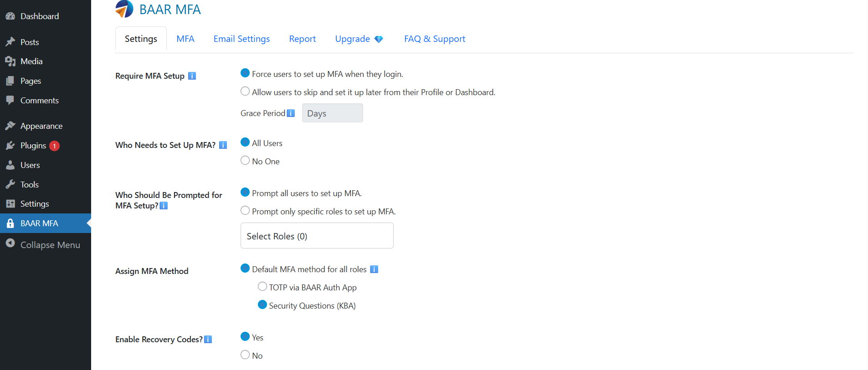
Task: Open the FAQ & Support link
Action: [434, 39]
